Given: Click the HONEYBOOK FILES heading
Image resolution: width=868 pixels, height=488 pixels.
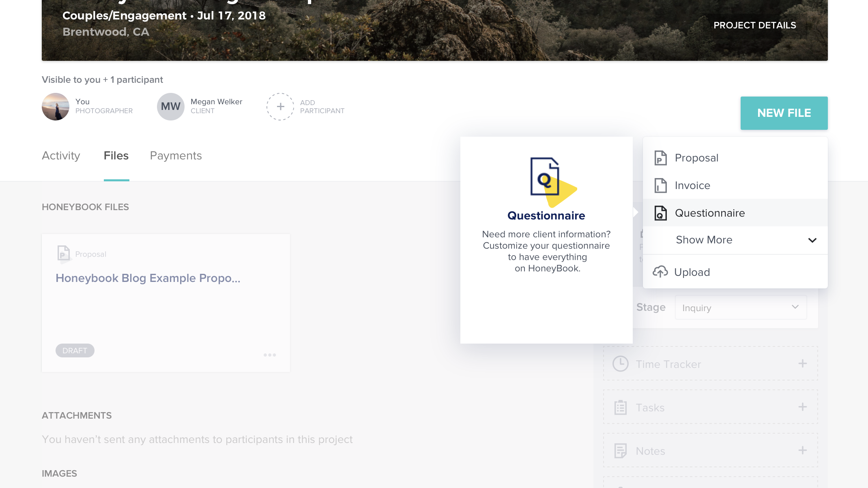Looking at the screenshot, I should pos(85,207).
